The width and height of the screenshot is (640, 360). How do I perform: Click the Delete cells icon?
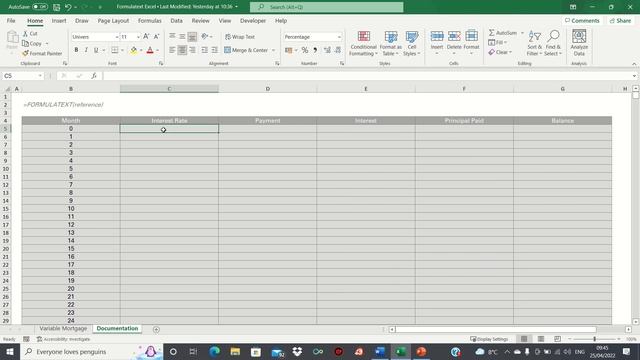pos(454,37)
